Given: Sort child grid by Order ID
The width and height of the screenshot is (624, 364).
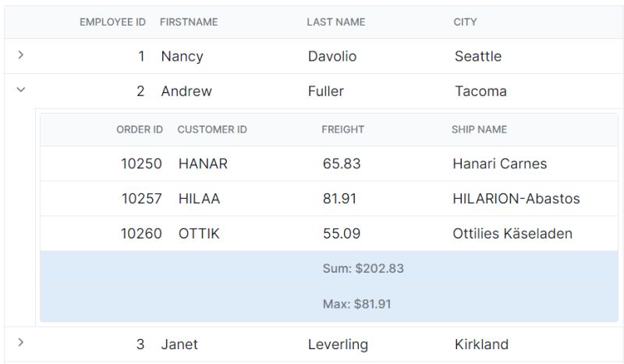Looking at the screenshot, I should [140, 129].
